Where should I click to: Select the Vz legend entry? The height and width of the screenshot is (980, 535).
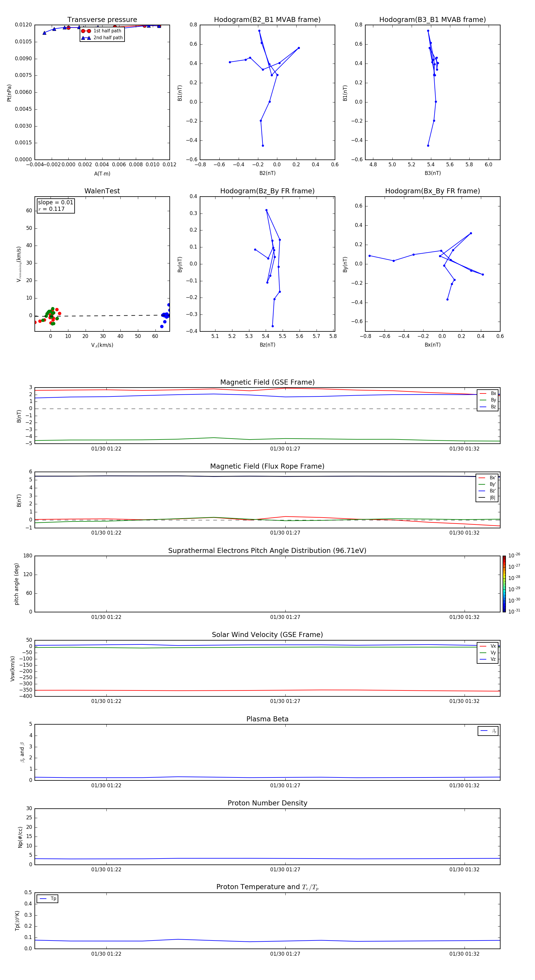488,659
